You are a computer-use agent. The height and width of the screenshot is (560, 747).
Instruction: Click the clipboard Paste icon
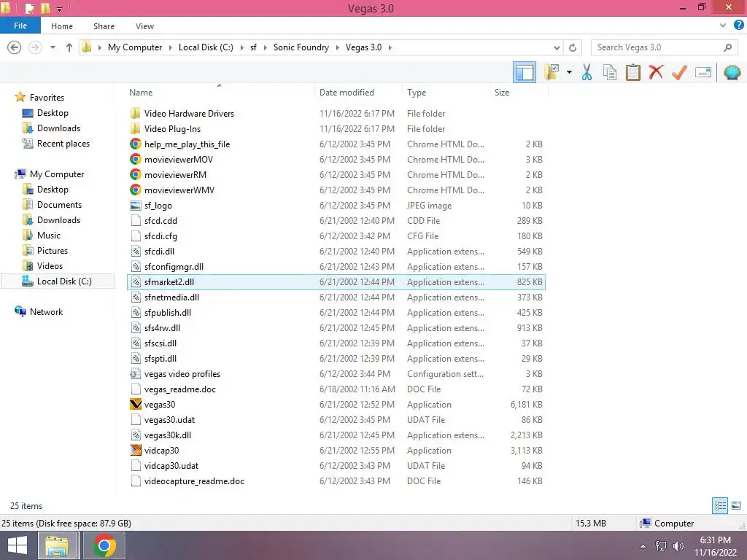tap(632, 72)
